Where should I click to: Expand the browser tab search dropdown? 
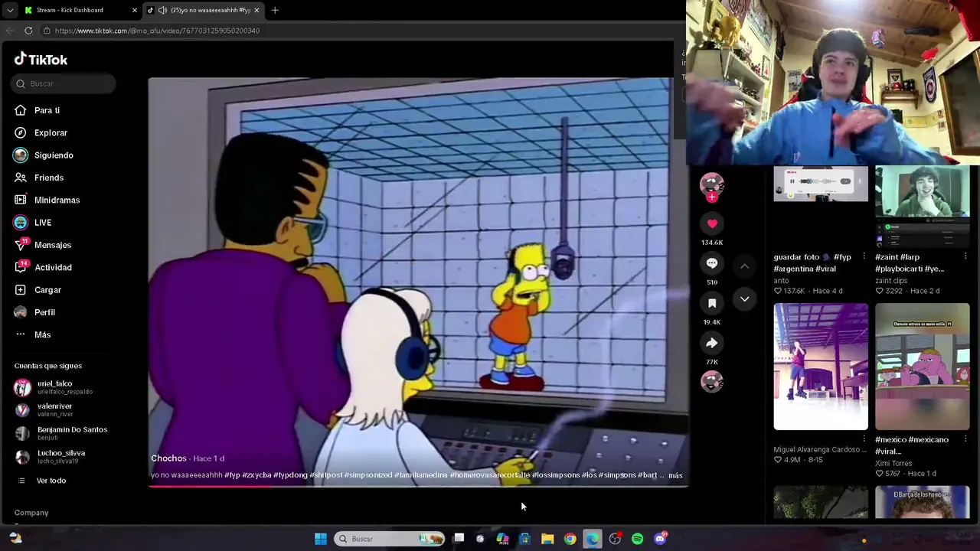click(9, 10)
